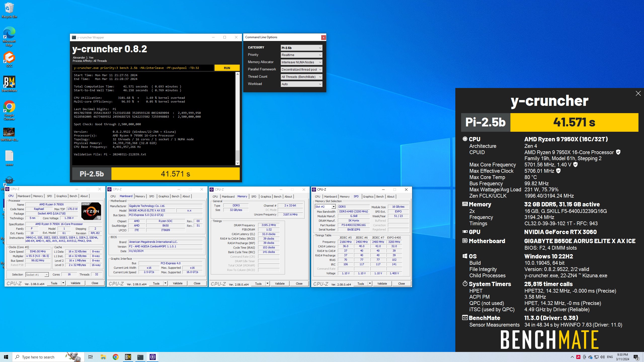Click the taskbar clock showing 9:30 PM
The image size is (644, 362).
(623, 357)
